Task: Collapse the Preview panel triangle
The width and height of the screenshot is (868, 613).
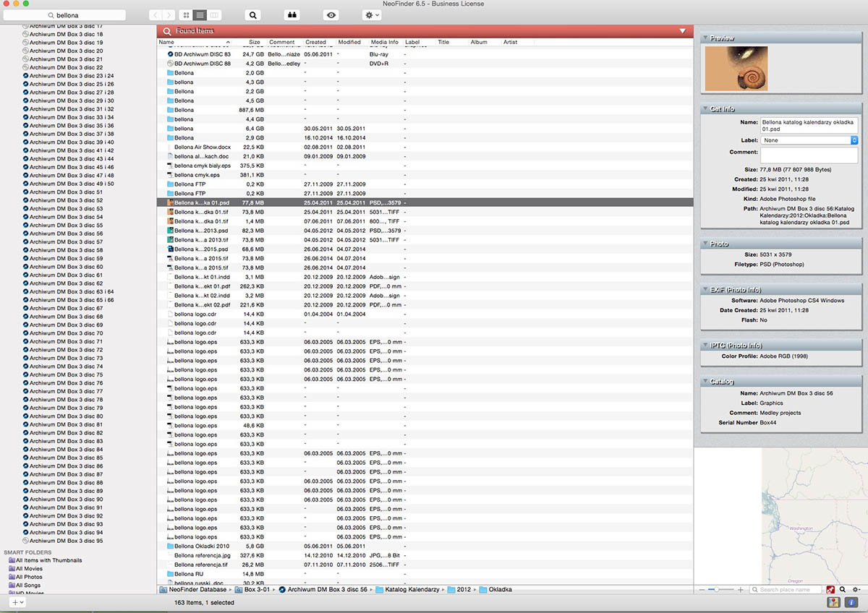Action: pyautogui.click(x=705, y=38)
